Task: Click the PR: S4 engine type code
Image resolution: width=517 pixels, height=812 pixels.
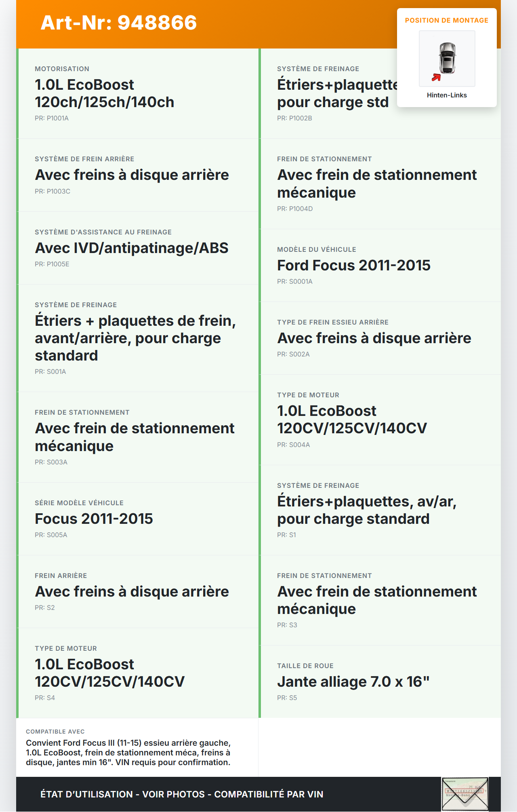Action: pyautogui.click(x=45, y=698)
